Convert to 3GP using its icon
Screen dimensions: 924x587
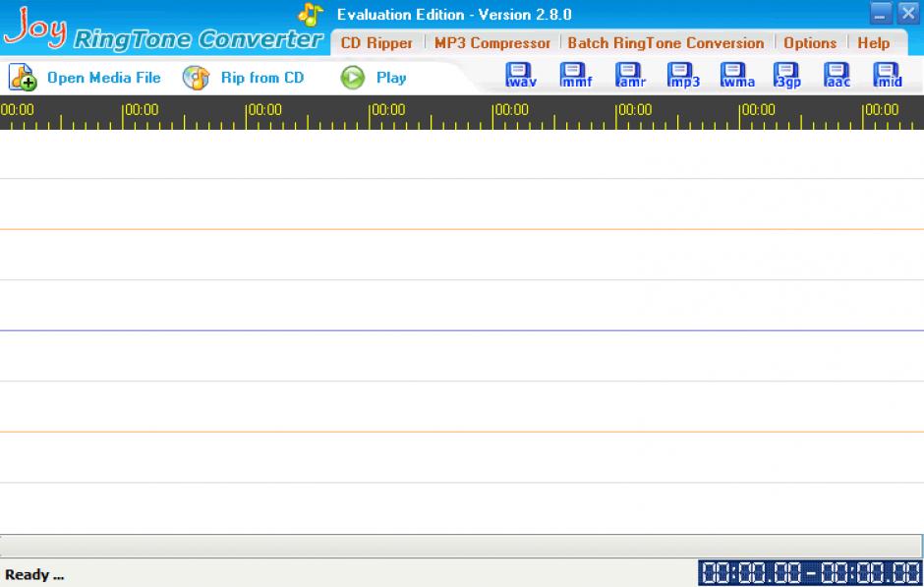[x=787, y=76]
